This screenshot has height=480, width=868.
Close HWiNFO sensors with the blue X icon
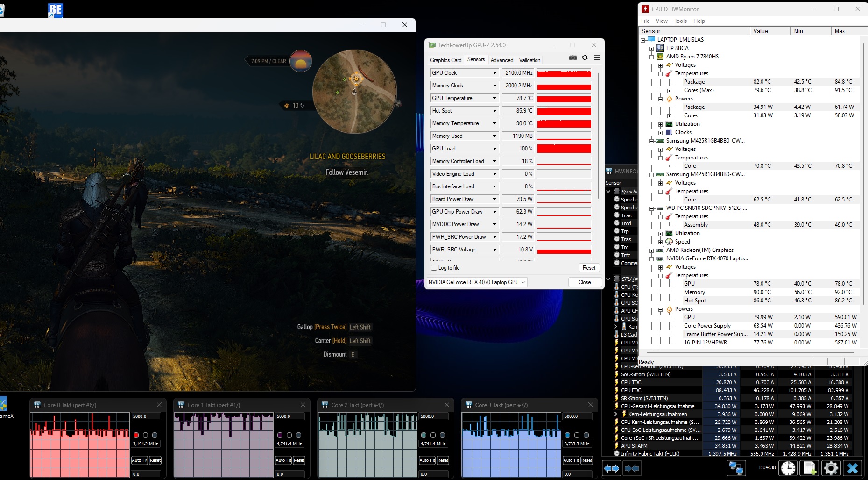(x=853, y=468)
